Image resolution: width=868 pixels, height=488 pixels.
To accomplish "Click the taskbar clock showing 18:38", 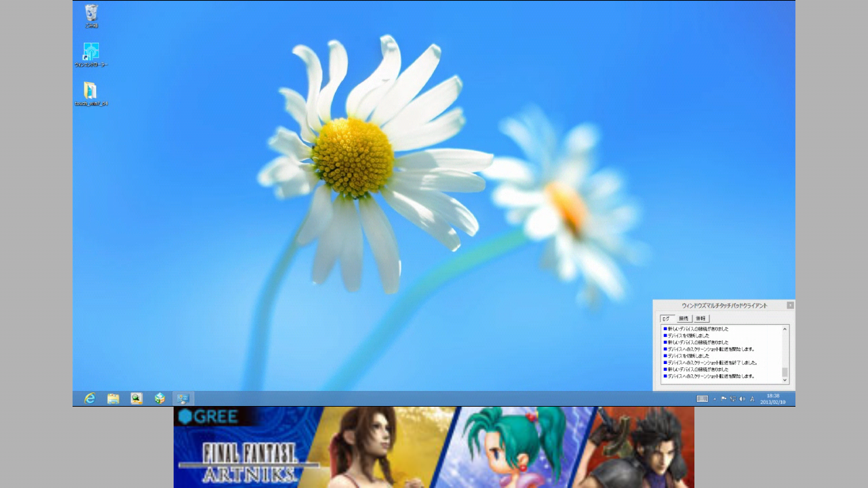I will 773,399.
